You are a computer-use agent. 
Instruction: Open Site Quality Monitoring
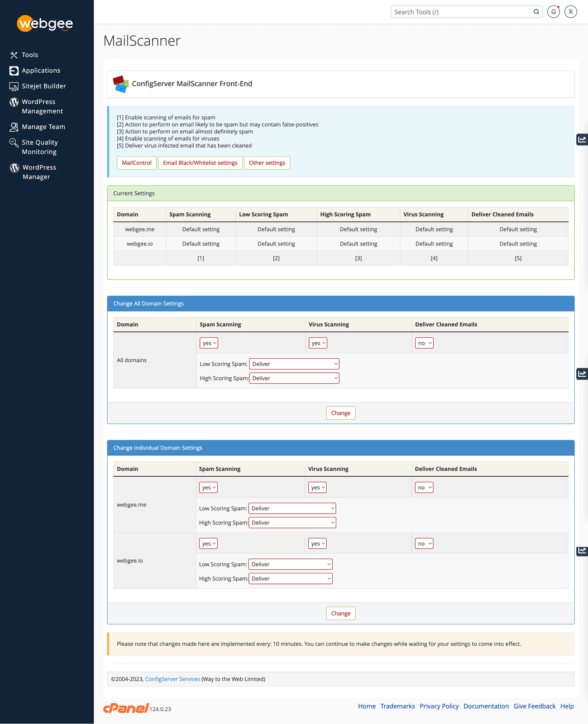34,147
